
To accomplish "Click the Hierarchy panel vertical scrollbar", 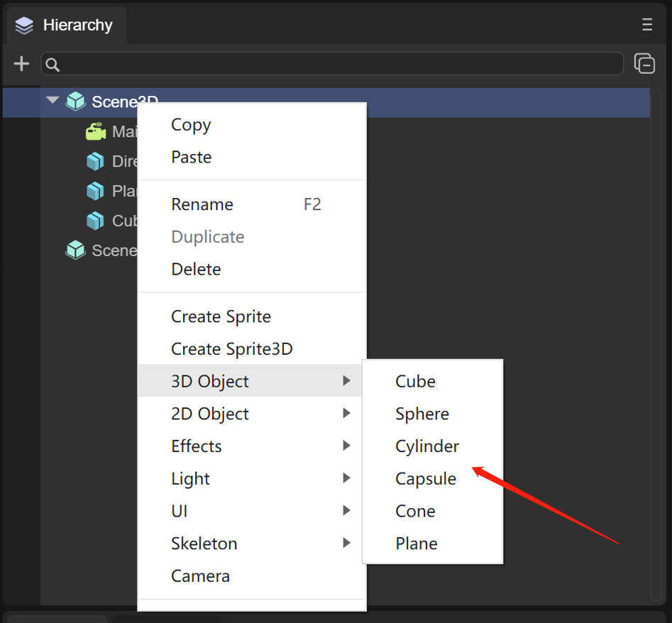I will (x=656, y=341).
